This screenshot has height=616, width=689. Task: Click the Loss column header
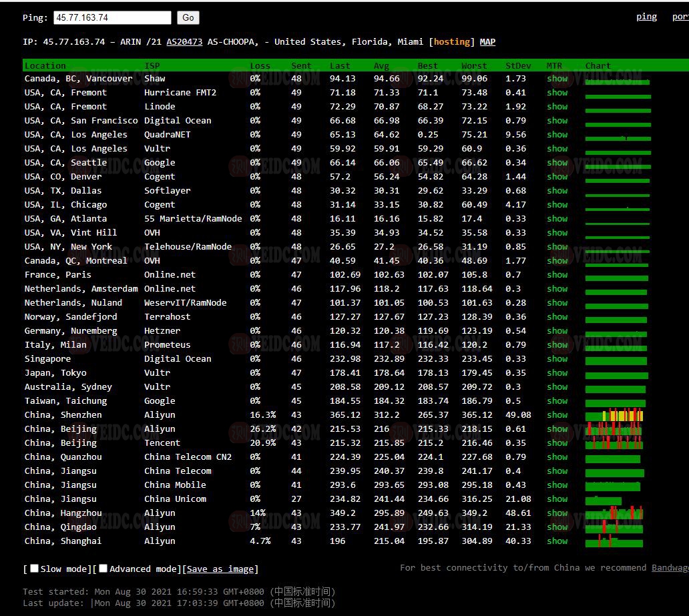[x=260, y=65]
